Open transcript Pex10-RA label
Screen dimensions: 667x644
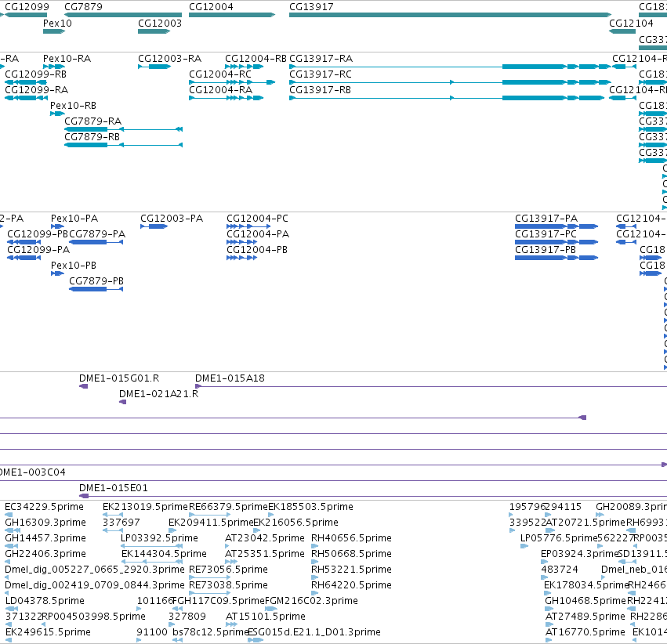[x=67, y=58]
